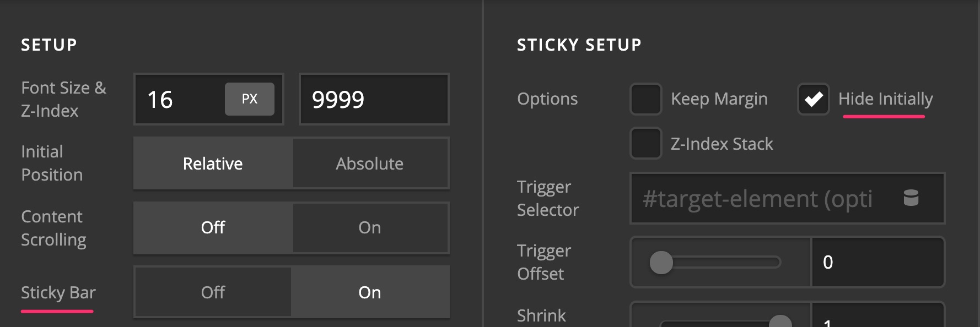Click the Trigger Selector target-element input
980x327 pixels.
point(766,198)
